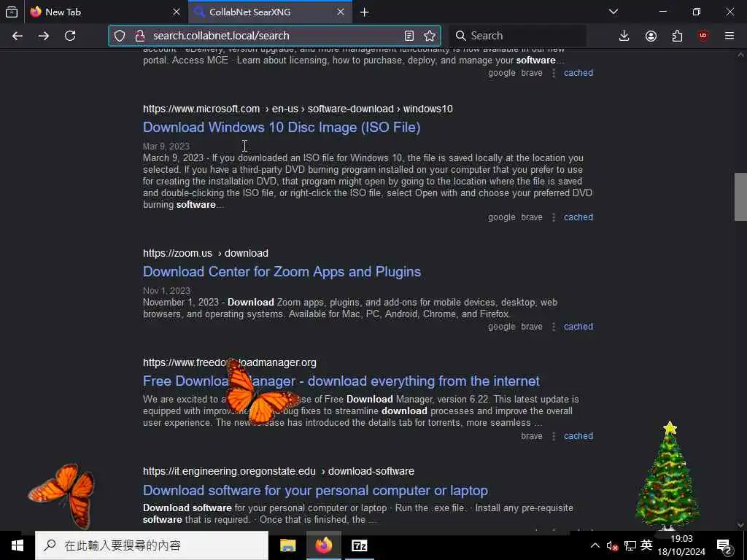Click scrollbar up arrow

[x=740, y=55]
